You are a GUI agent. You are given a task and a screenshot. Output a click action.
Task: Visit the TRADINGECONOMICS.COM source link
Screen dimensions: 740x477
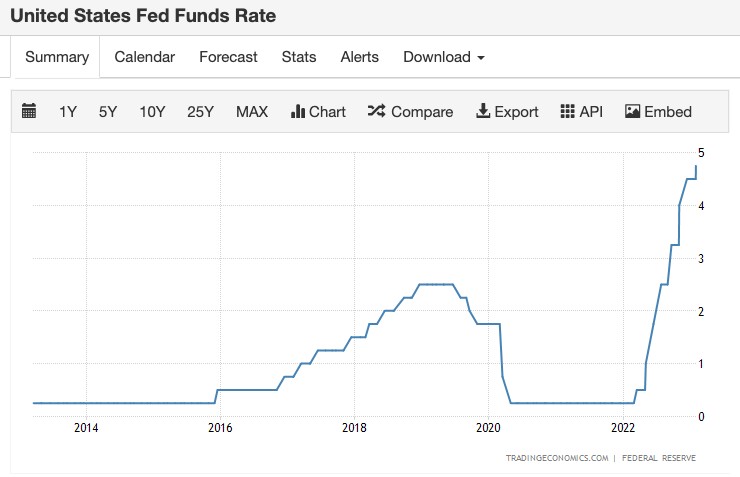coord(557,458)
